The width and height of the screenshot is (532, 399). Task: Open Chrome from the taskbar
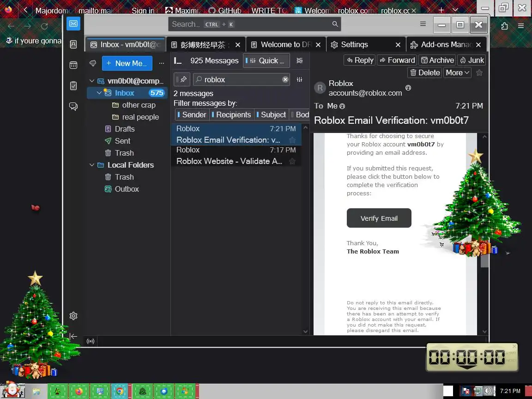pyautogui.click(x=120, y=392)
